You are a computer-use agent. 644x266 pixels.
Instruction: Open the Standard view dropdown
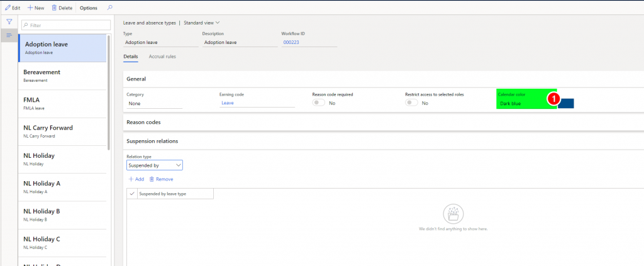pos(202,23)
